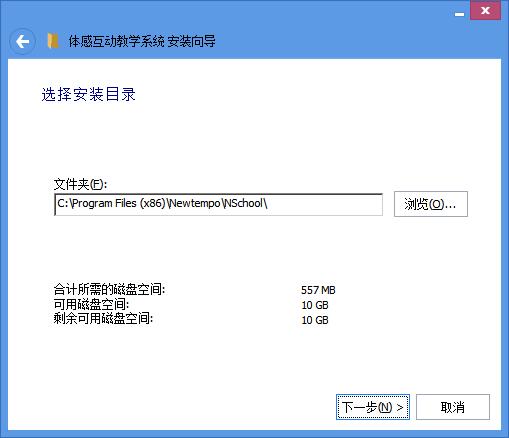Close the wizard with the red X

(485, 11)
